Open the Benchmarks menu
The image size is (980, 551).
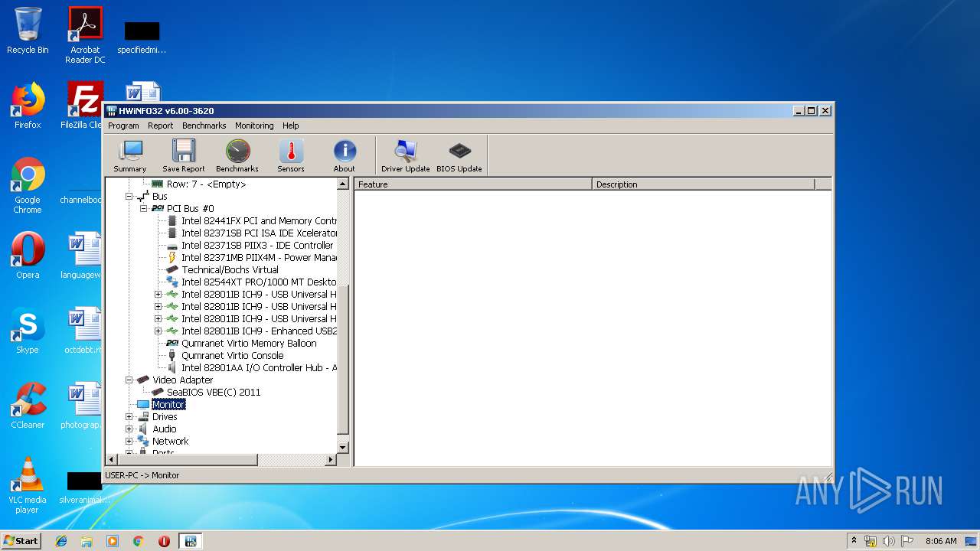click(x=204, y=126)
